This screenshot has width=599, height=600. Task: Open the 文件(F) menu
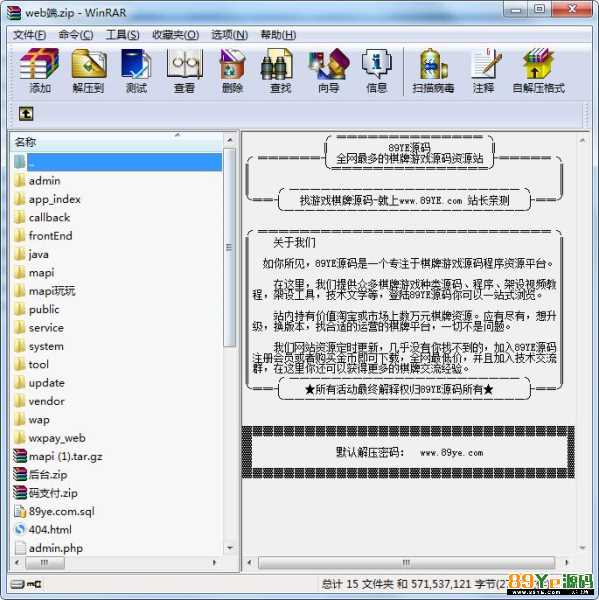click(x=29, y=35)
